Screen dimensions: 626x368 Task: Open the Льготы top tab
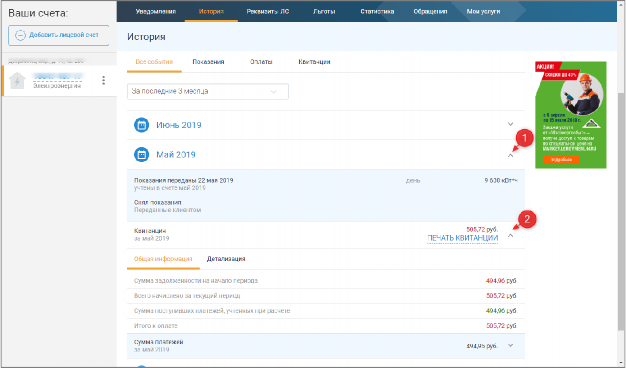[x=324, y=12]
